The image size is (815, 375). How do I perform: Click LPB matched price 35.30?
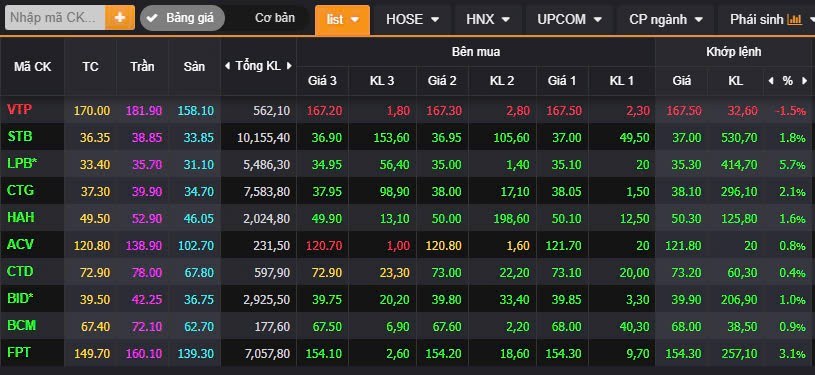click(x=686, y=165)
